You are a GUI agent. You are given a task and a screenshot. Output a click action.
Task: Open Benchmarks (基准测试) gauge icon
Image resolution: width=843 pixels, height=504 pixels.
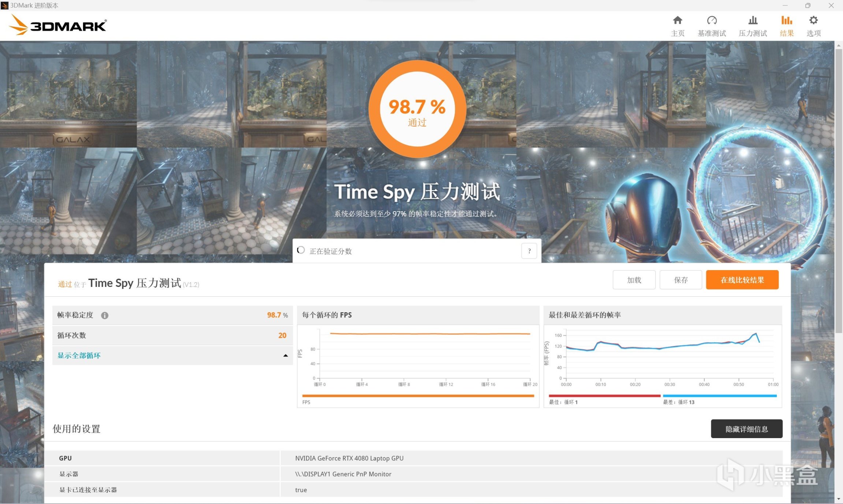(x=712, y=20)
